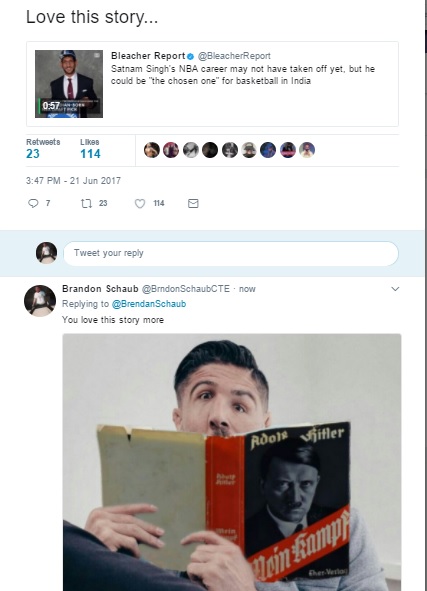Click the 3:47 PM tweet timestamp
Screen dimensions: 427x591
pyautogui.click(x=73, y=181)
